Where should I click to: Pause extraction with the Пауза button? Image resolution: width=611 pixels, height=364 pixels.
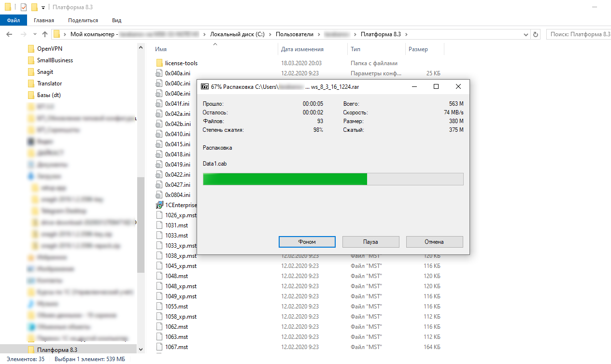click(370, 241)
